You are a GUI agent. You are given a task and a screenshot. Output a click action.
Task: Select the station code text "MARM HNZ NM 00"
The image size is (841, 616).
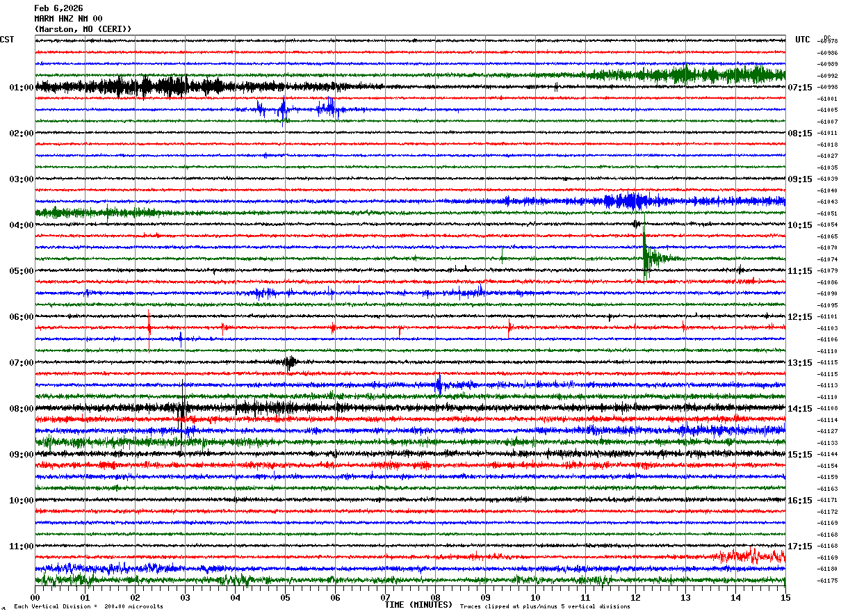coord(68,19)
